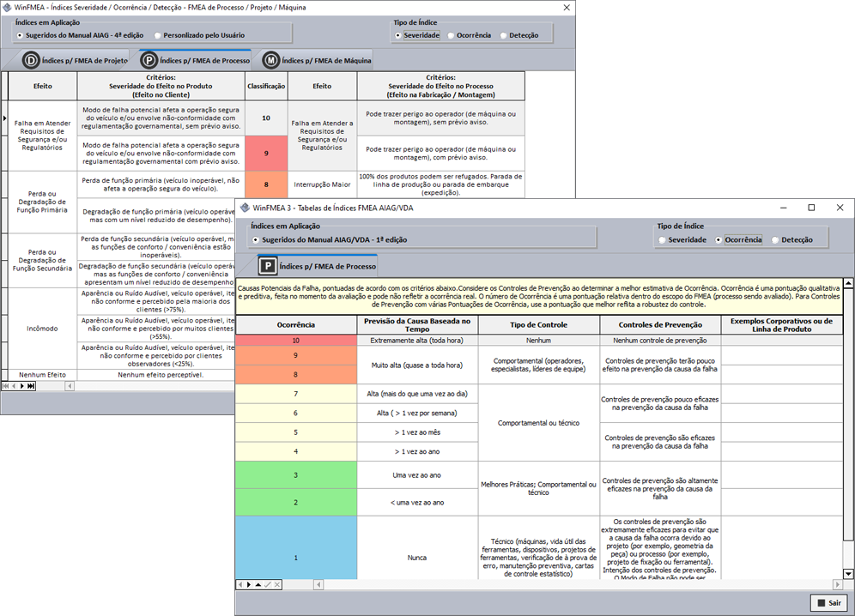This screenshot has width=855, height=616.
Task: Go to next record in back window navigator
Action: pos(22,386)
